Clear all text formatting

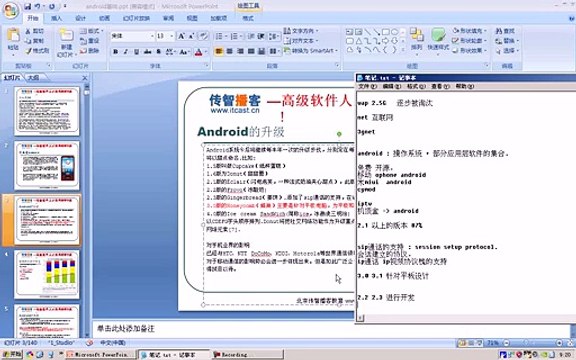pyautogui.click(x=203, y=36)
